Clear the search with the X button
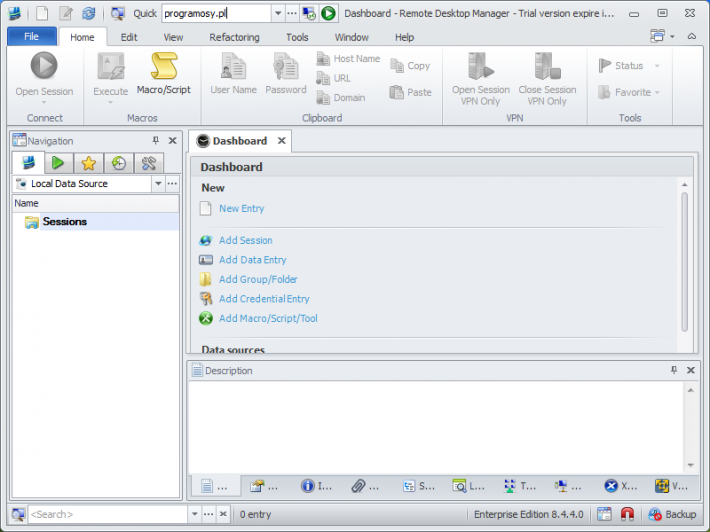The height and width of the screenshot is (532, 710). [x=223, y=514]
